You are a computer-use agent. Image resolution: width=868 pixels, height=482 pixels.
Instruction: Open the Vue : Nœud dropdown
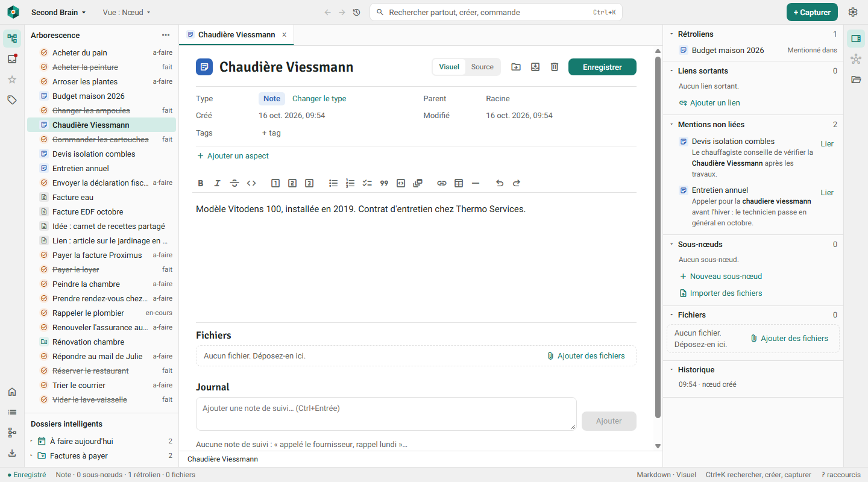[x=127, y=12]
